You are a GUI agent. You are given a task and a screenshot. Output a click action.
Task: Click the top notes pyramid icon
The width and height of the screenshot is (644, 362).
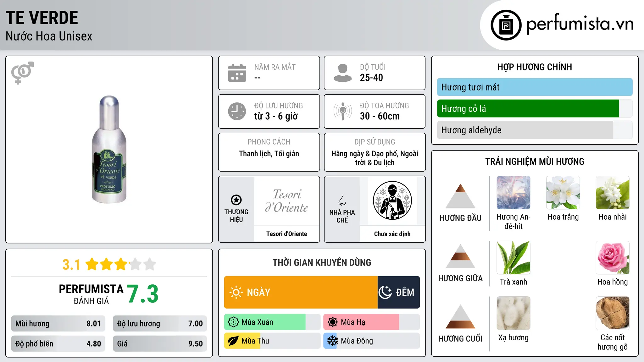460,196
